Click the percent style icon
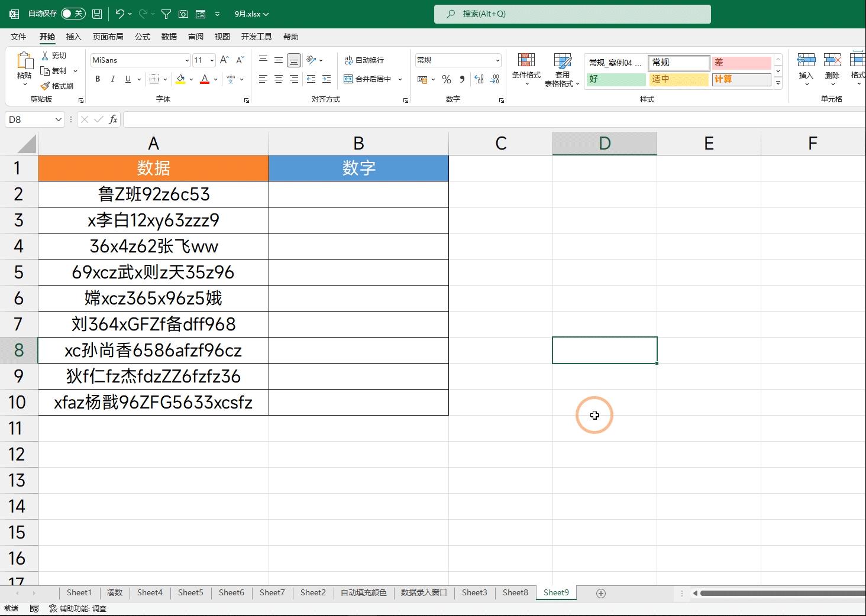This screenshot has height=616, width=866. point(447,79)
